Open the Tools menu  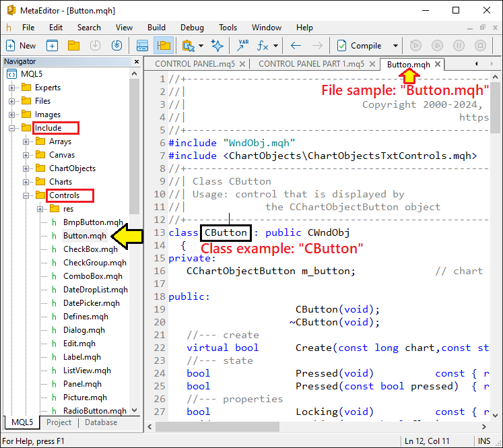(x=228, y=28)
